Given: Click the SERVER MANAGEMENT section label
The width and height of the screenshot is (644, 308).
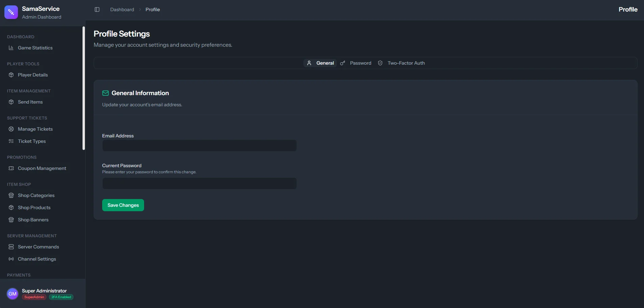Looking at the screenshot, I should pos(32,236).
